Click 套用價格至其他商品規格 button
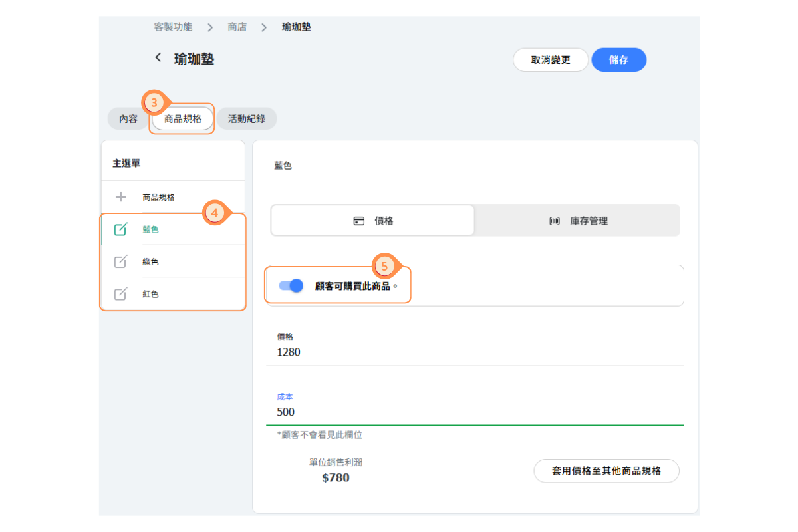This screenshot has height=532, width=798. 606,471
